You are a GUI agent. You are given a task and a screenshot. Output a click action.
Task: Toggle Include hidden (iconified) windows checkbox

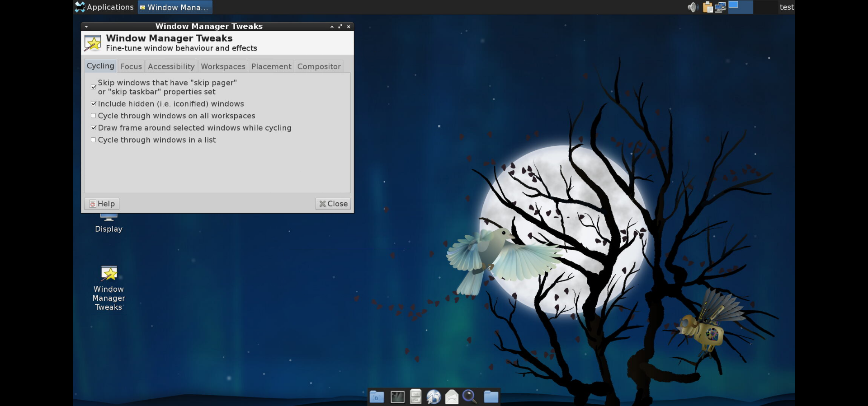pyautogui.click(x=94, y=104)
